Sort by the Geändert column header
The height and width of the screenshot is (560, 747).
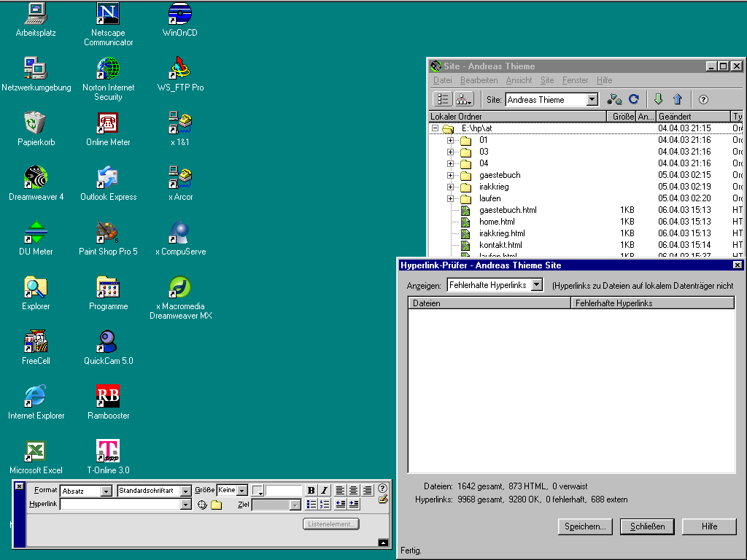(x=693, y=116)
